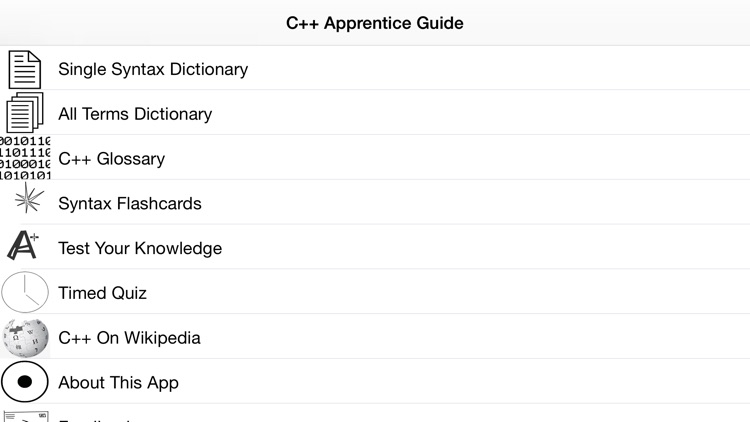Tap the single document icon
750x422 pixels.
pos(25,70)
